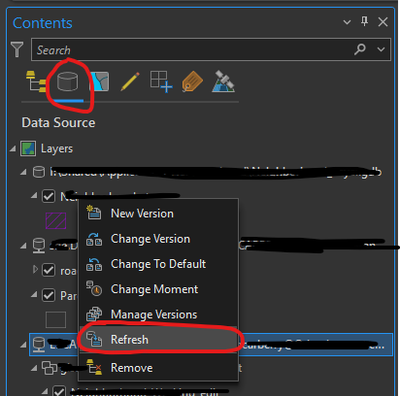Select List By Drawing Order icon
This screenshot has height=396, width=400.
pos(35,81)
